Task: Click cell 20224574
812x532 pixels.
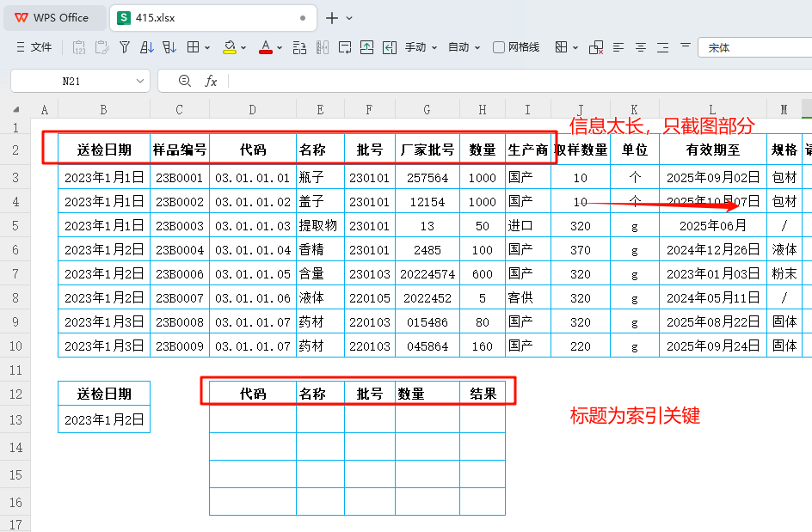Action: tap(428, 274)
